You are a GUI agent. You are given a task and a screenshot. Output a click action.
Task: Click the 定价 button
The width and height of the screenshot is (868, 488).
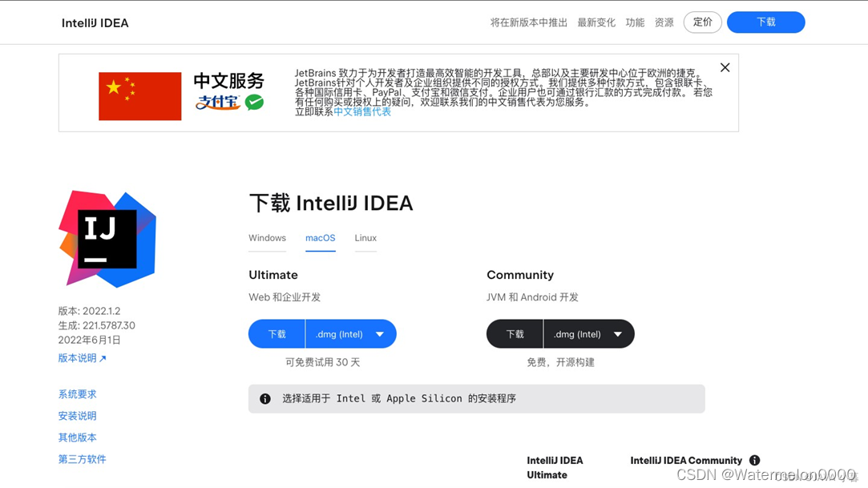701,22
